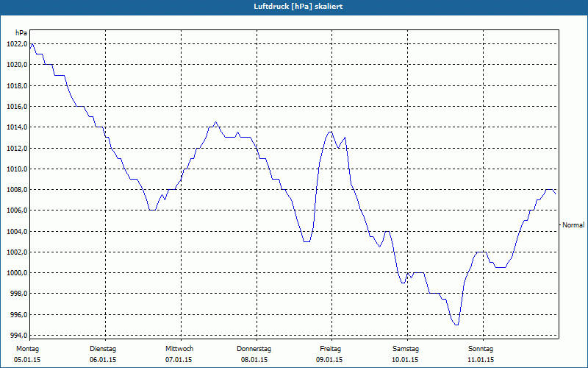The image size is (588, 368).
Task: Click the 'Montag' day label
Action: 27,349
